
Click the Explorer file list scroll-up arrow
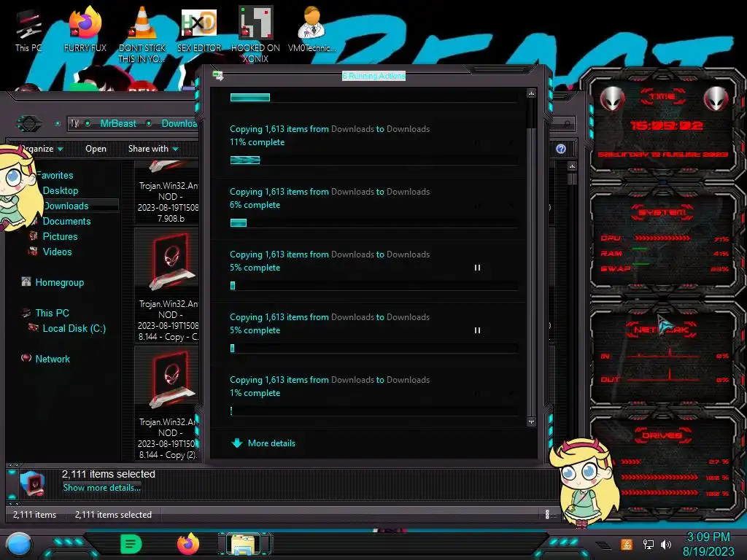point(572,166)
